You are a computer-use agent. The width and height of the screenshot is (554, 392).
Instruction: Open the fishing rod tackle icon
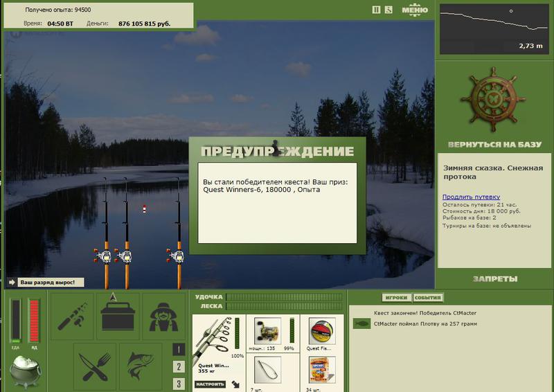point(73,316)
